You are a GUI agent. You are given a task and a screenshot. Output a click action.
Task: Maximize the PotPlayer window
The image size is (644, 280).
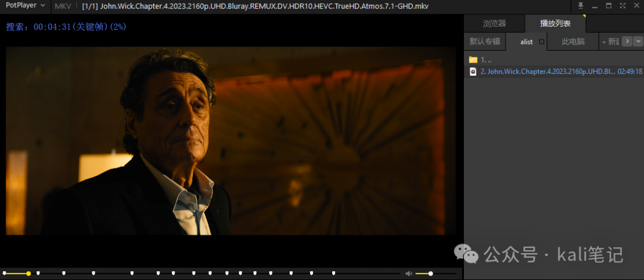tap(609, 6)
